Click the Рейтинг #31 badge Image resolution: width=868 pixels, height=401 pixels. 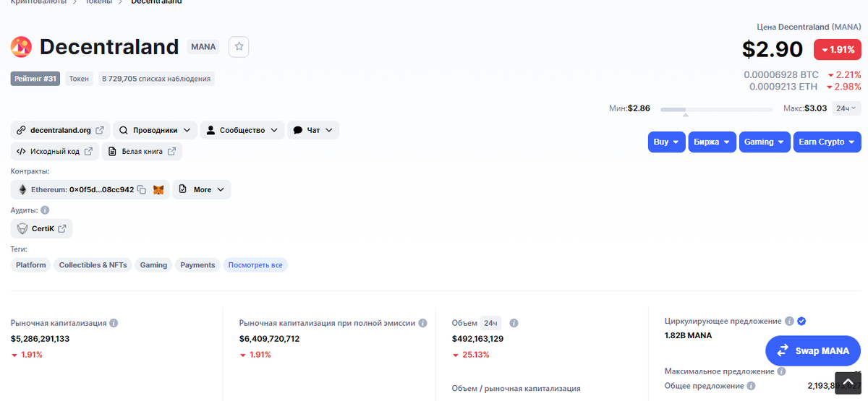(35, 78)
